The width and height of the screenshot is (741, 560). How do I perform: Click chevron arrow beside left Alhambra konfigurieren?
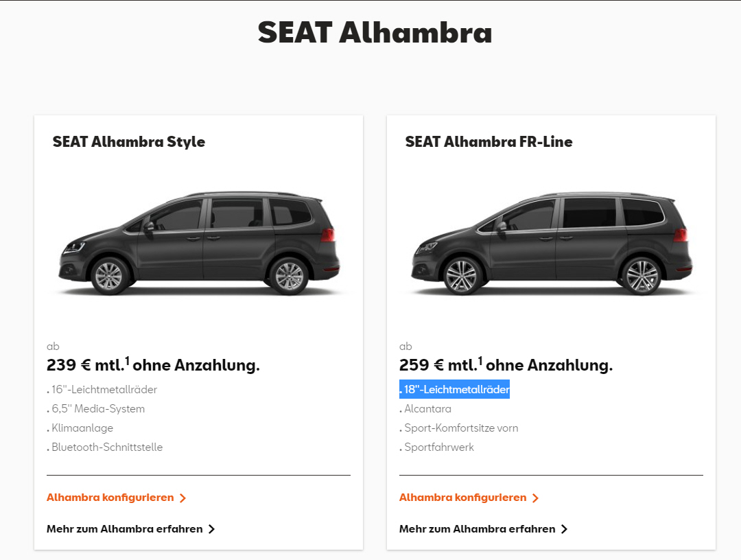tap(183, 498)
